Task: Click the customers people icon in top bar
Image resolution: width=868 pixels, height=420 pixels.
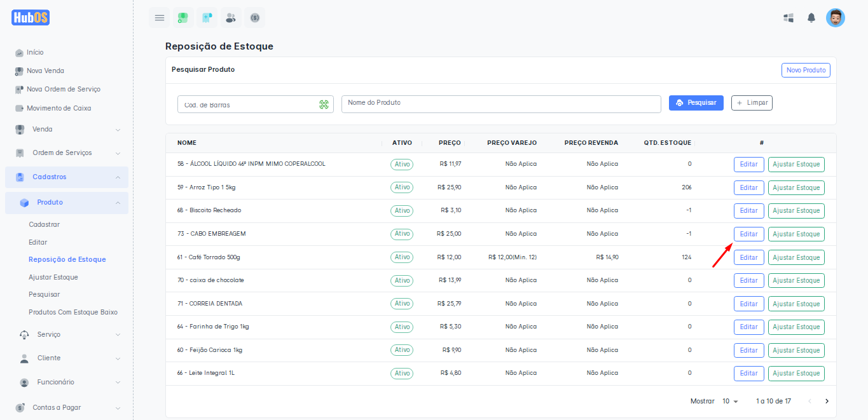Action: (231, 18)
